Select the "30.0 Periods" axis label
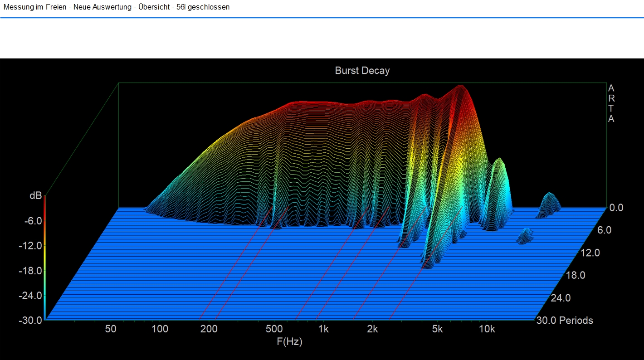 click(x=564, y=321)
